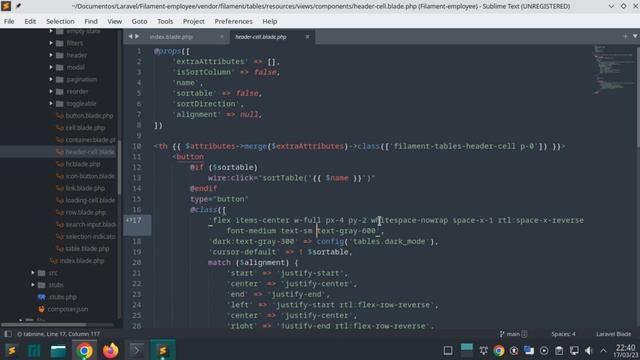Open button.blade.php in sidebar
640x360 pixels.
(x=89, y=116)
